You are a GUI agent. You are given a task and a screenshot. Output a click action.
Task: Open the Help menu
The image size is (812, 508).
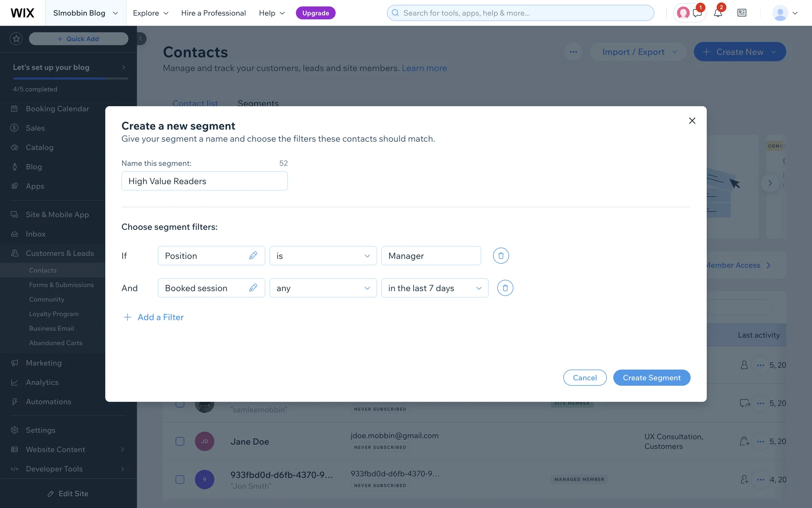272,13
